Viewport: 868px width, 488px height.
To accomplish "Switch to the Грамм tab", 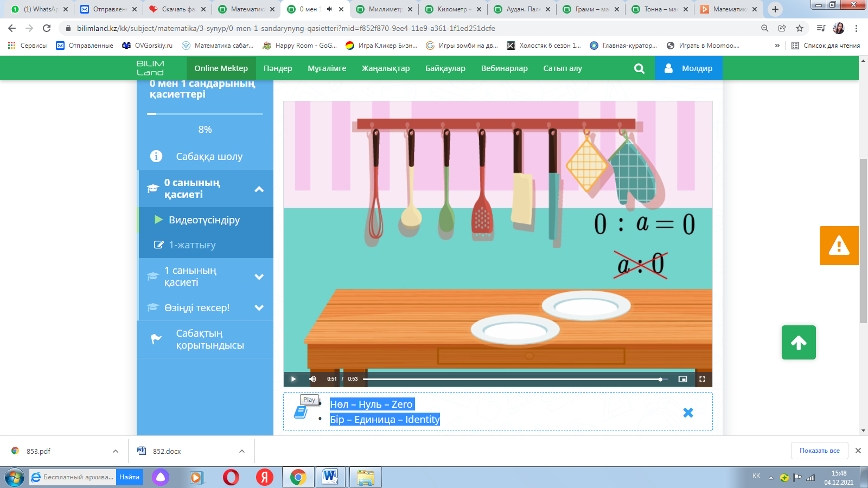I will coord(591,9).
